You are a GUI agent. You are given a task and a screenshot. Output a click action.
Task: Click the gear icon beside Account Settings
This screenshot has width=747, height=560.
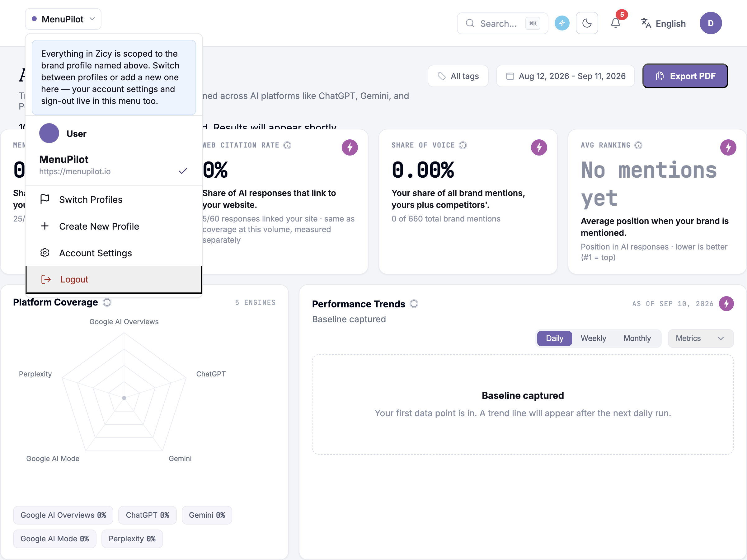click(x=45, y=253)
